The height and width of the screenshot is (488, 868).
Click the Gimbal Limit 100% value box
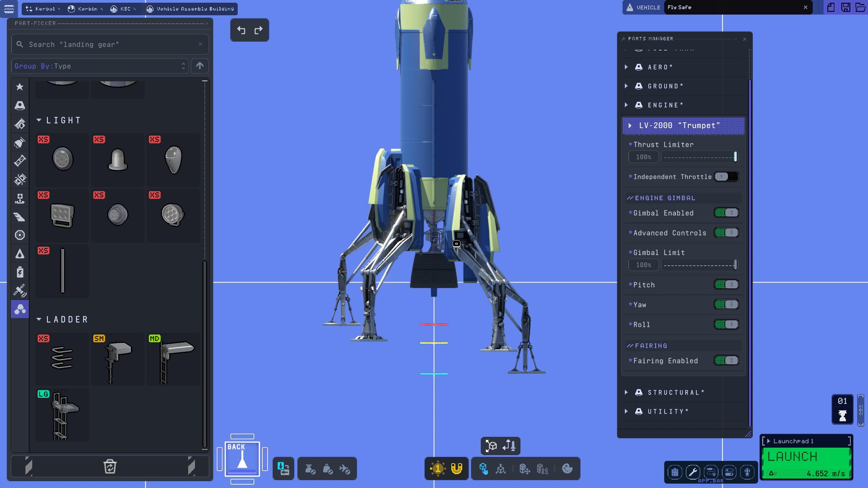[644, 265]
